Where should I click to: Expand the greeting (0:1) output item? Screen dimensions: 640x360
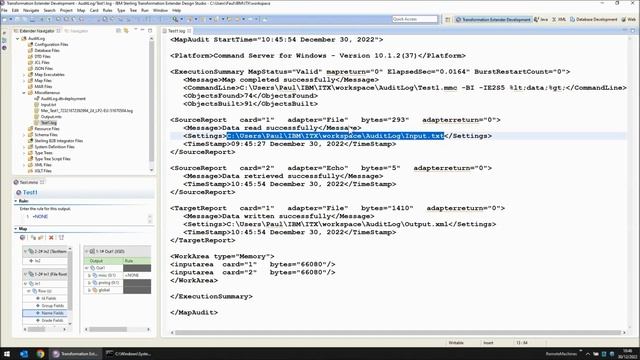click(x=89, y=283)
